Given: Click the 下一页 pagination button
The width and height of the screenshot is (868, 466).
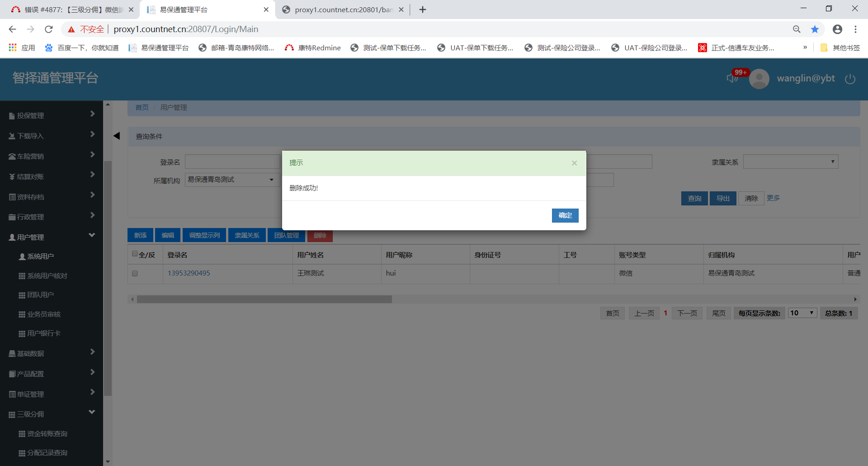Looking at the screenshot, I should tap(687, 313).
